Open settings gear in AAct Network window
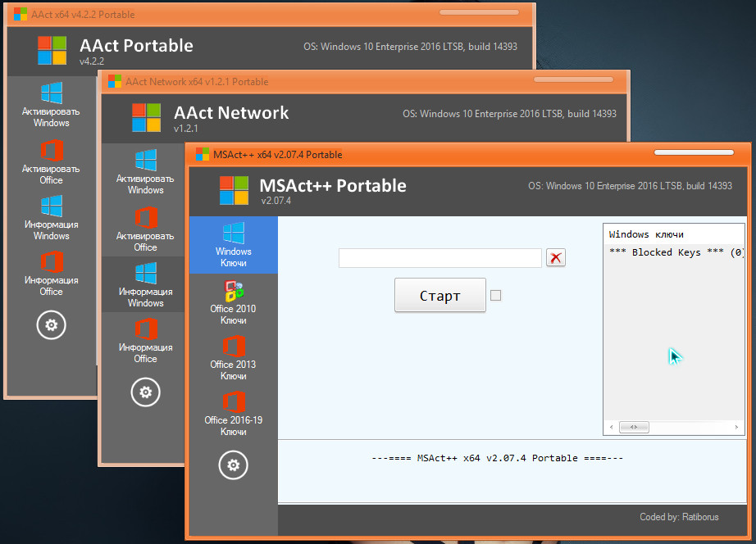 (x=146, y=392)
